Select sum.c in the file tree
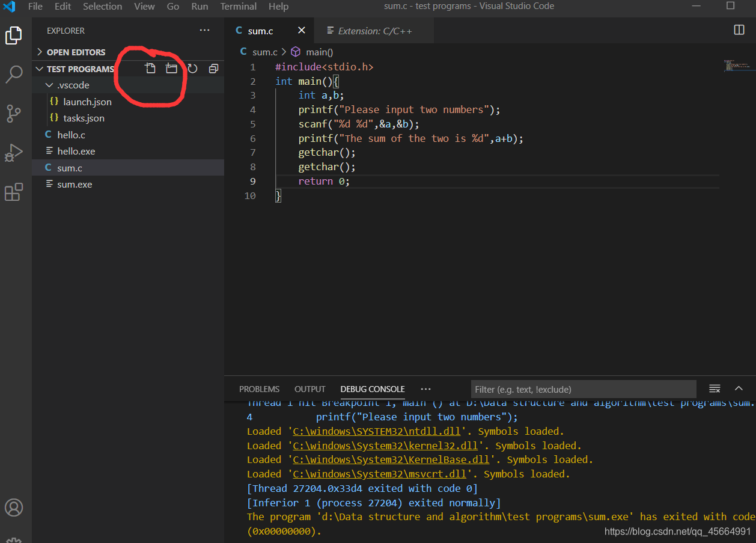This screenshot has height=543, width=756. click(x=128, y=168)
